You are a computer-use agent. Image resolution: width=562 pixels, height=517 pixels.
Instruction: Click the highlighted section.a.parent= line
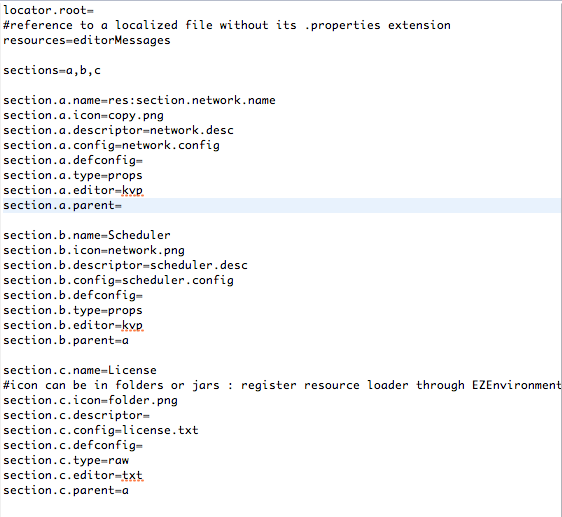tap(281, 205)
